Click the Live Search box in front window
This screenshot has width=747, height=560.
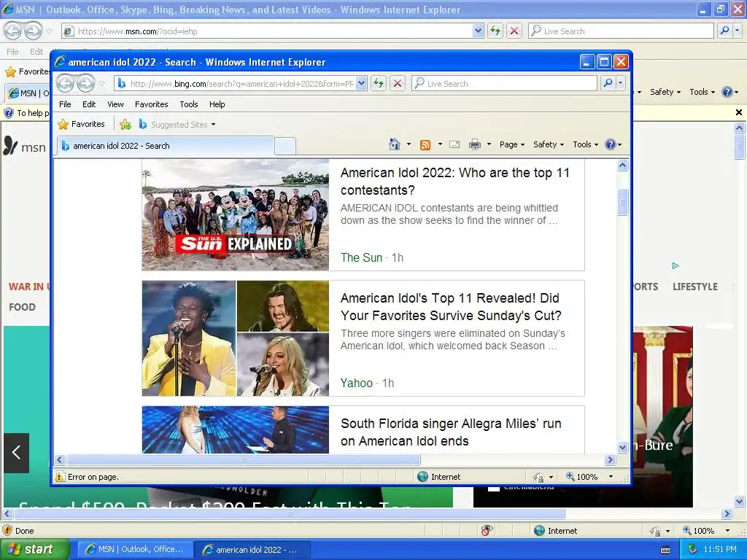(504, 83)
